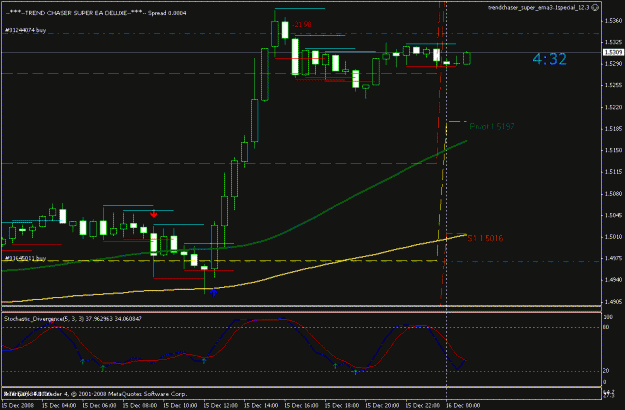The image size is (625, 410).
Task: Click the 1.5185 price scale value
Action: [613, 129]
